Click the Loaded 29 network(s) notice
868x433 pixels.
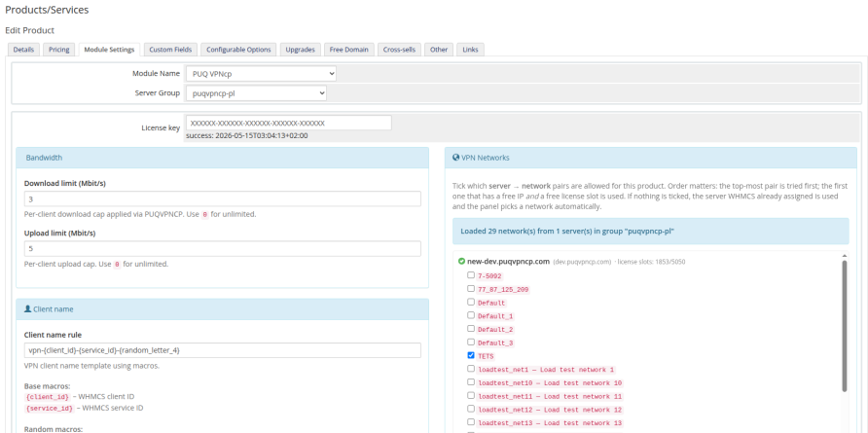click(x=650, y=231)
